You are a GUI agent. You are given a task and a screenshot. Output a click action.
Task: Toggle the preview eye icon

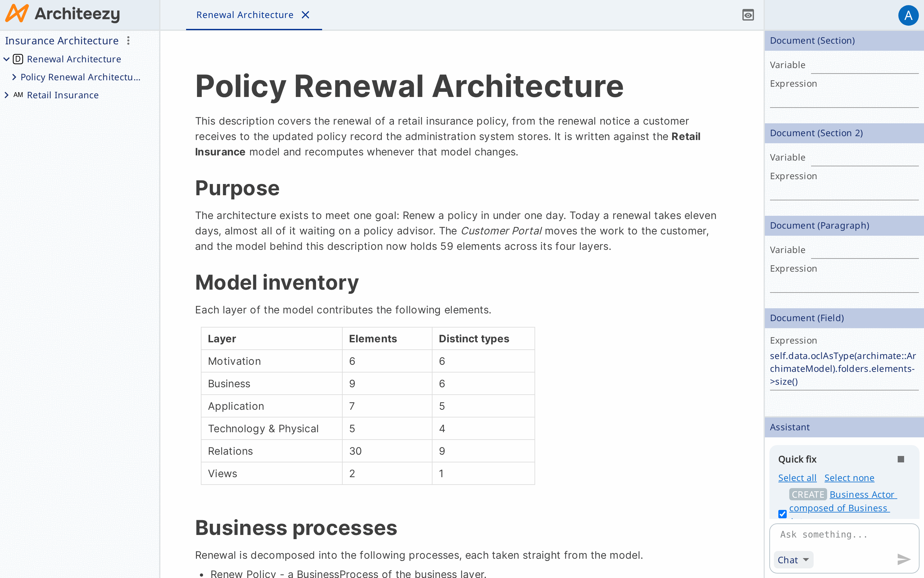click(x=748, y=15)
